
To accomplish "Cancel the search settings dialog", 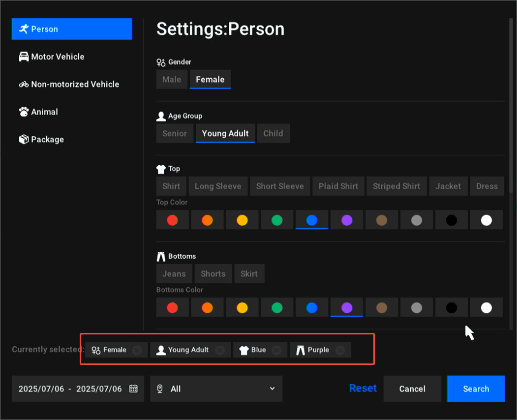I will tap(412, 389).
